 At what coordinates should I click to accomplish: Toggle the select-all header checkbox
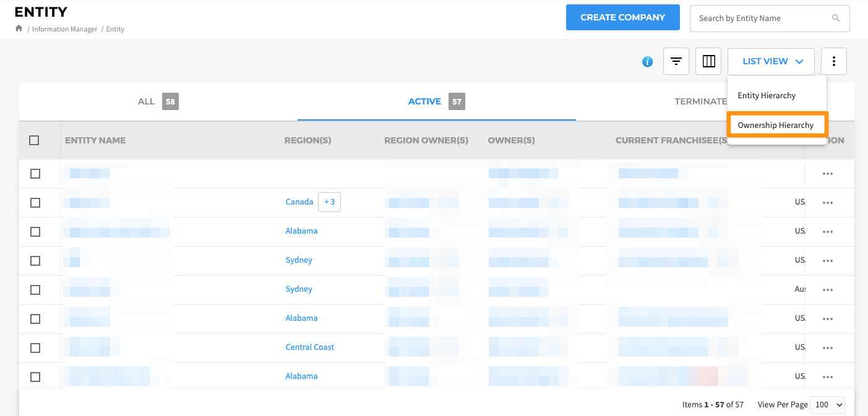34,140
